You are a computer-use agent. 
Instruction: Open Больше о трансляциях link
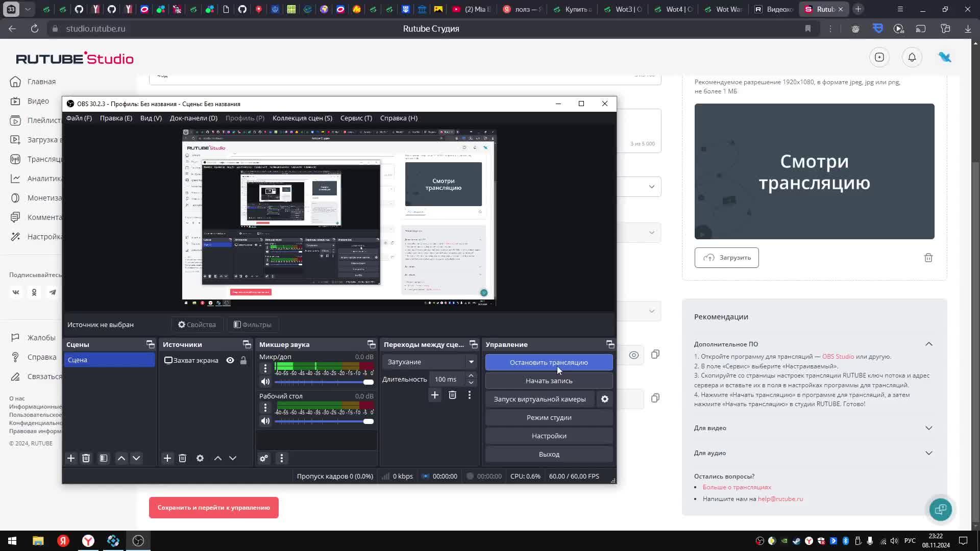click(737, 487)
